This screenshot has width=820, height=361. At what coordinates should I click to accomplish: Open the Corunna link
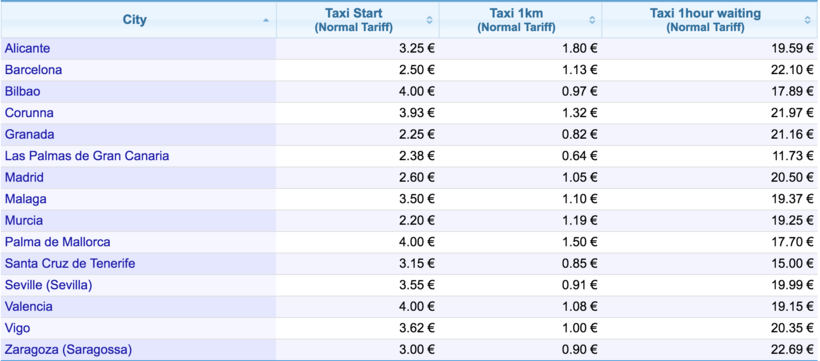pos(29,112)
